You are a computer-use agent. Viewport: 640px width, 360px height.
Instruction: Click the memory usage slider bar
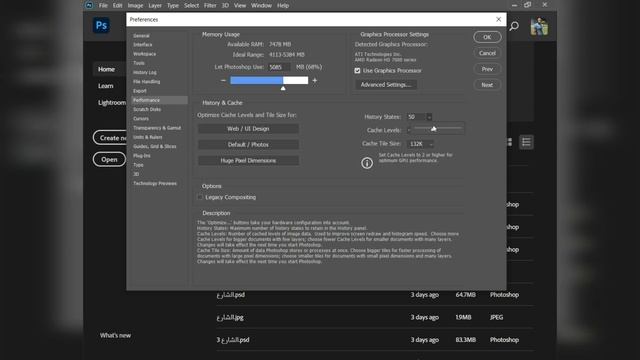[269, 80]
